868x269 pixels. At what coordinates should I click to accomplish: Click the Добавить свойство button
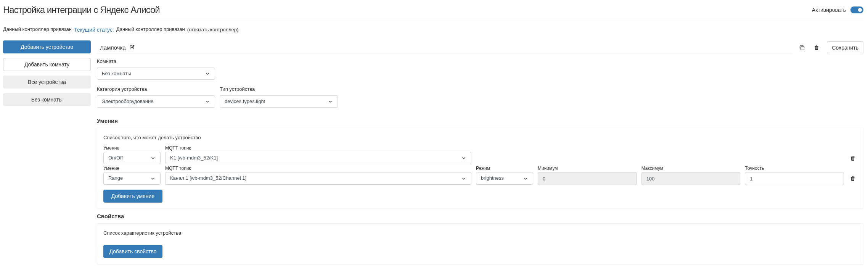tap(133, 251)
